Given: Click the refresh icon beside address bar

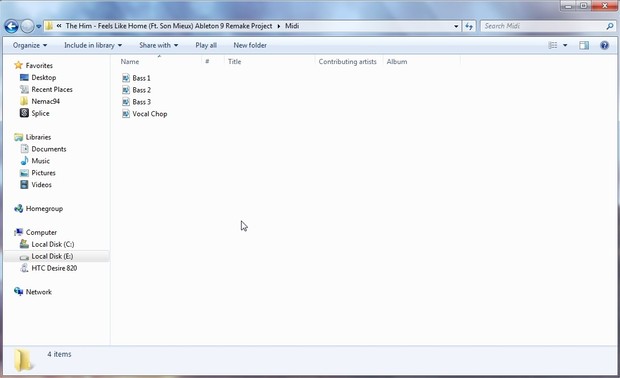Looking at the screenshot, I should [469, 26].
